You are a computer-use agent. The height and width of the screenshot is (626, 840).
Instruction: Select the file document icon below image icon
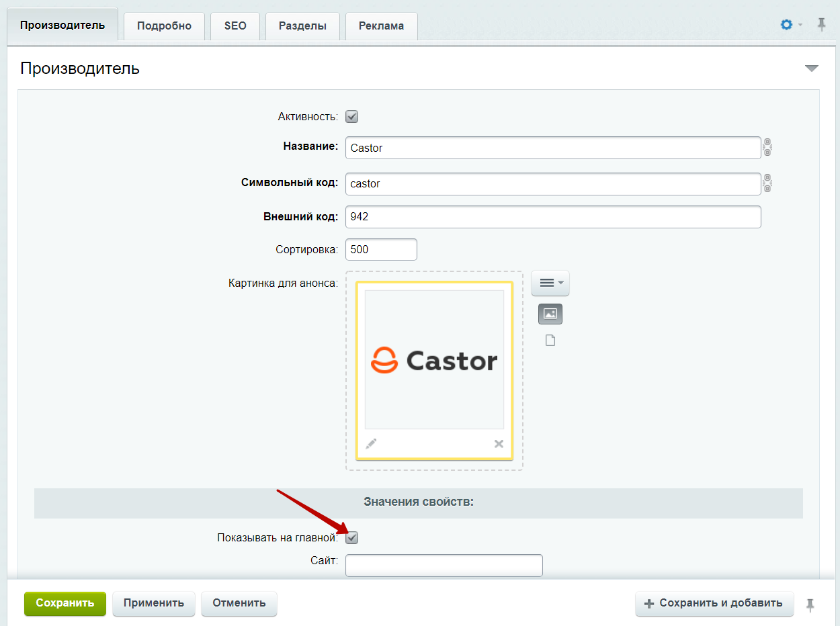pyautogui.click(x=550, y=341)
